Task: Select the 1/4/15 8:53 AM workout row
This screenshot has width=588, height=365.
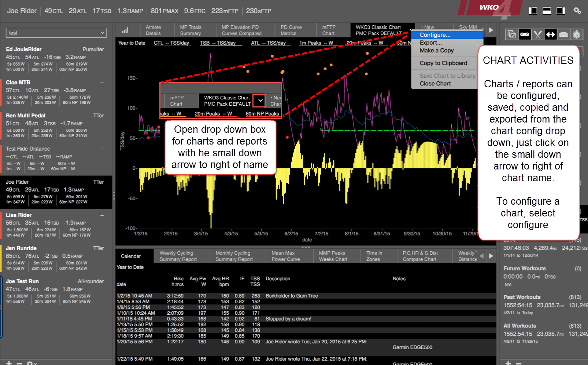Action: [306, 302]
